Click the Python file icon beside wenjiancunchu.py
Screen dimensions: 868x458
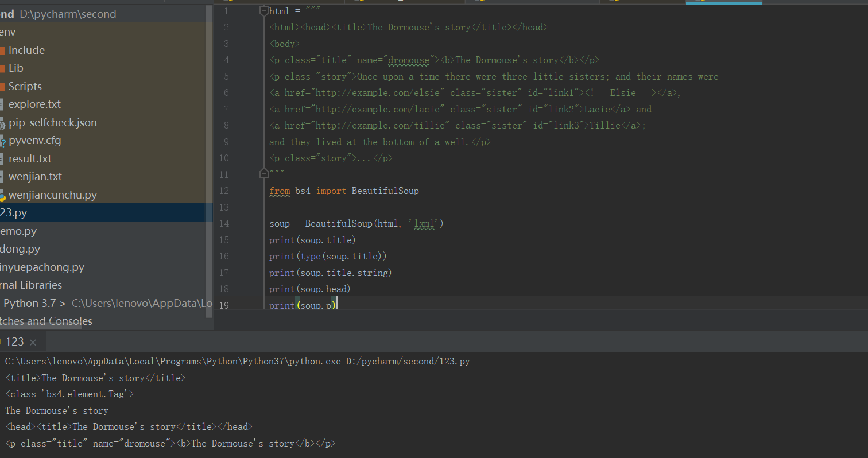tap(2, 196)
